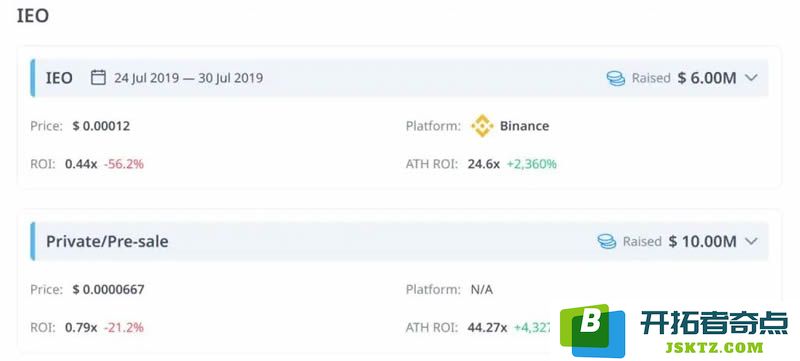Click the +2,360% ATH ROI value
This screenshot has width=800, height=361.
pyautogui.click(x=532, y=164)
